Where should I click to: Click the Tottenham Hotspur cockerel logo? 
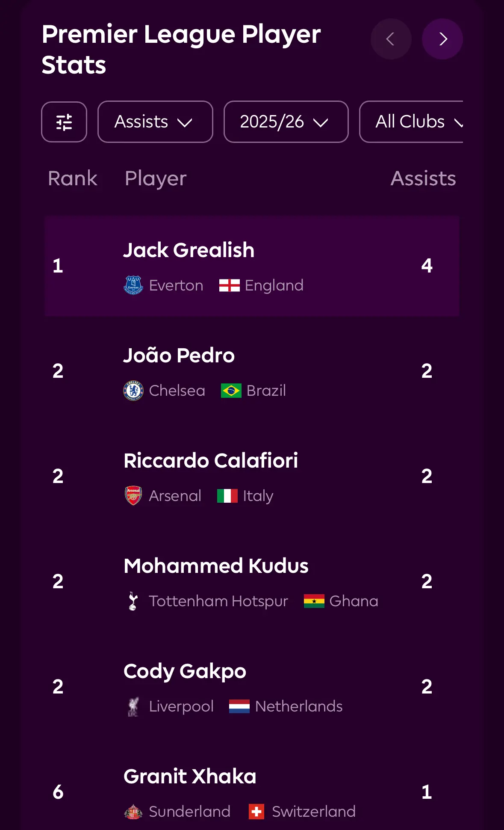point(133,601)
